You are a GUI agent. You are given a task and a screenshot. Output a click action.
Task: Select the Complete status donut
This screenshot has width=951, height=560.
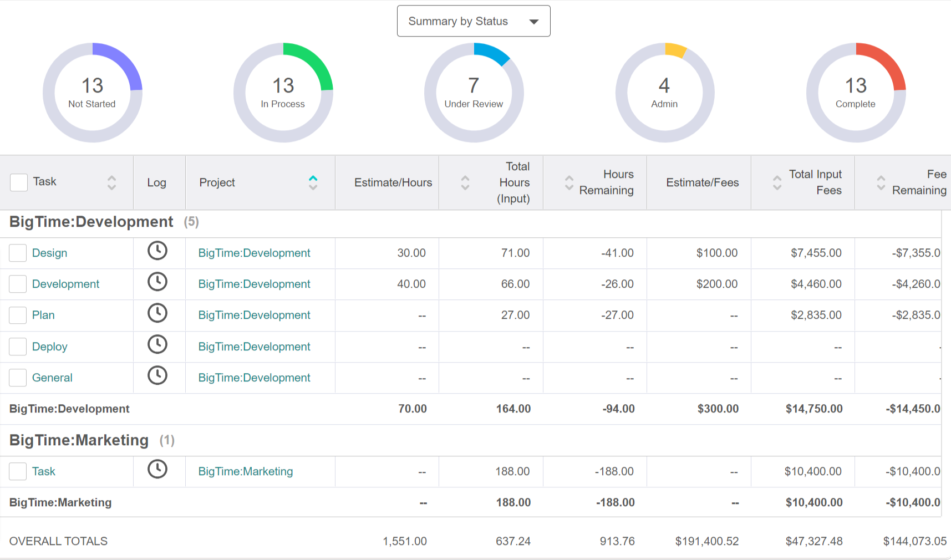pos(856,93)
